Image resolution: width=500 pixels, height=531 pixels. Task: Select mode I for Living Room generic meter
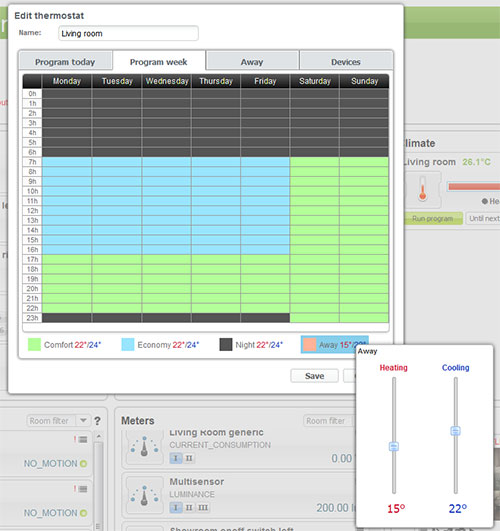tap(175, 458)
